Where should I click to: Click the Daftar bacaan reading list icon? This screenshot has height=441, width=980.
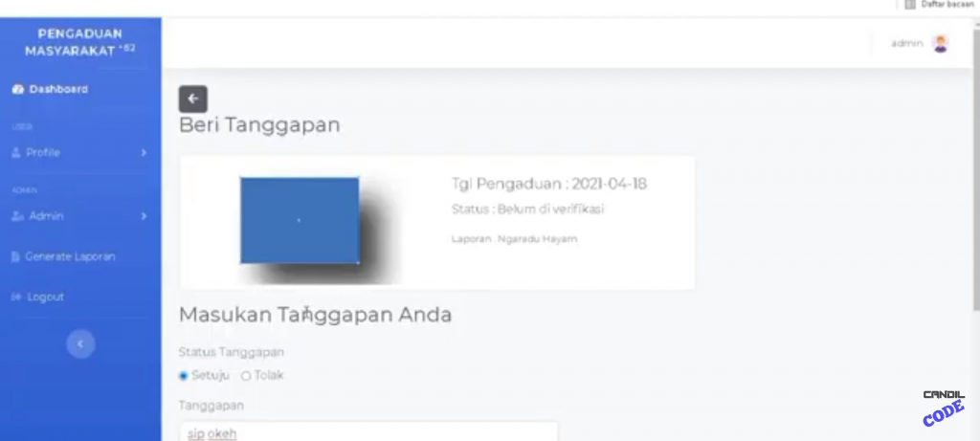pyautogui.click(x=909, y=5)
